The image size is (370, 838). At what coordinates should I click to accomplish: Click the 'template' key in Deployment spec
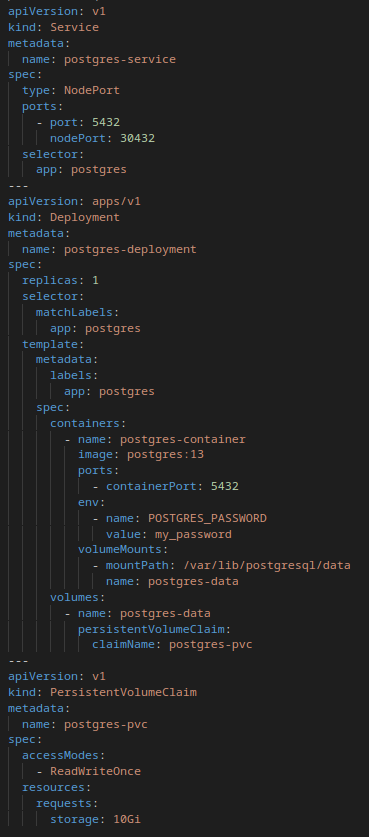coord(50,344)
